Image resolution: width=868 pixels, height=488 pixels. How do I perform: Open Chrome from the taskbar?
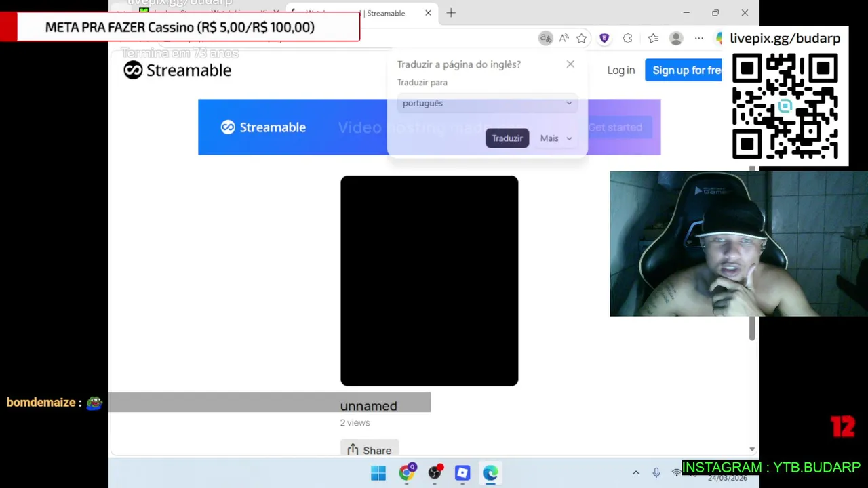point(407,473)
